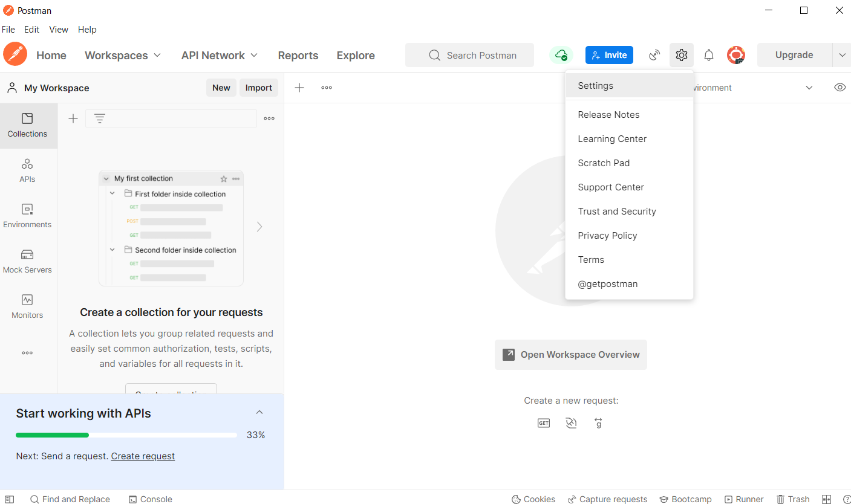Open the user avatar menu
The height and width of the screenshot is (504, 851).
pyautogui.click(x=736, y=55)
